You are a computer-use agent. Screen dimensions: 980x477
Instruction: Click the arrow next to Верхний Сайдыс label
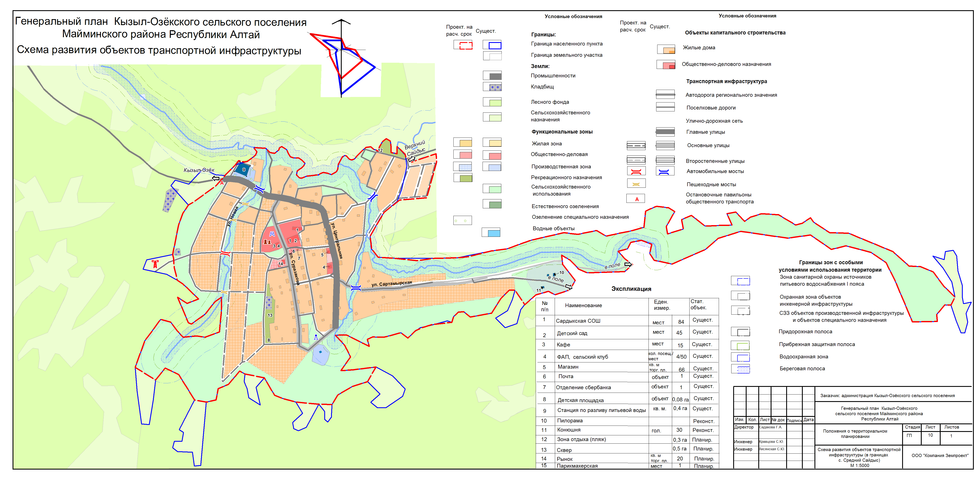point(412,160)
